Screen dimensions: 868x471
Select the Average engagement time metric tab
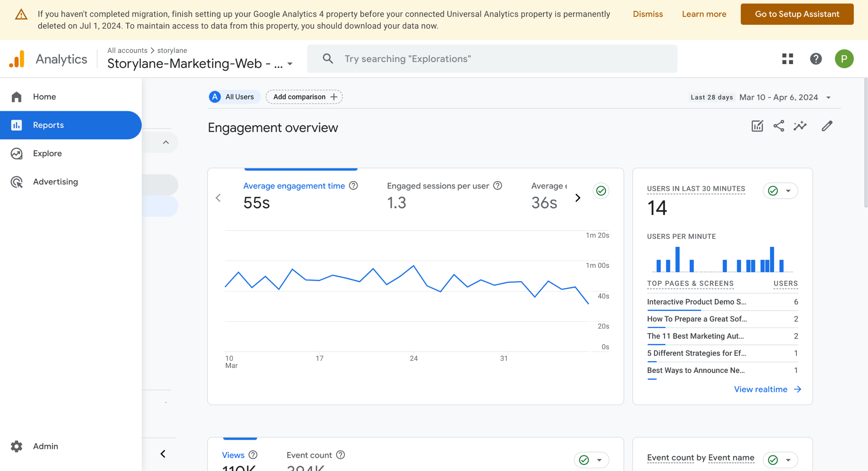pos(301,196)
